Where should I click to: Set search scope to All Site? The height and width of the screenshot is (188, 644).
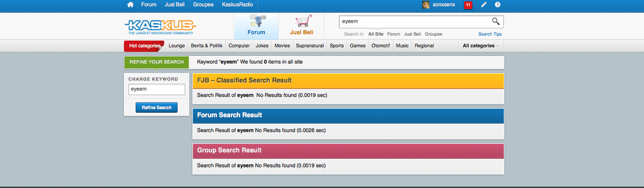point(376,34)
